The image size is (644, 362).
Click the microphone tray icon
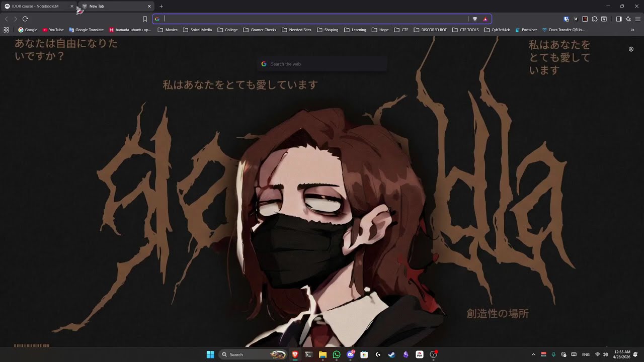(x=553, y=354)
